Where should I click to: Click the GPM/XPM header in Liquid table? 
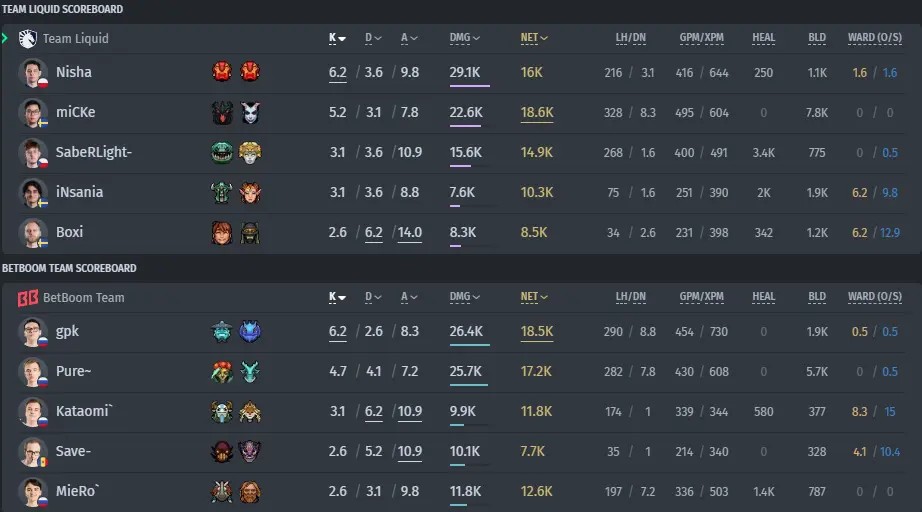tap(701, 38)
